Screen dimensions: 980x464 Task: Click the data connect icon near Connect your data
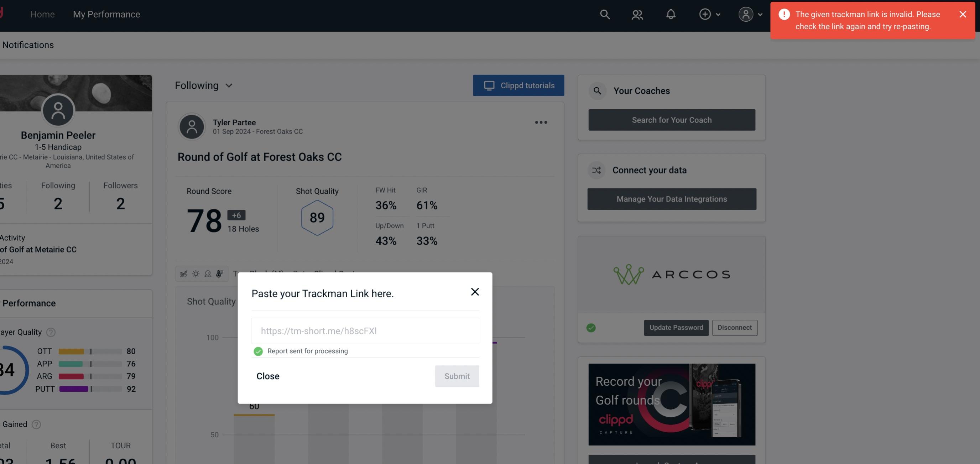click(597, 170)
